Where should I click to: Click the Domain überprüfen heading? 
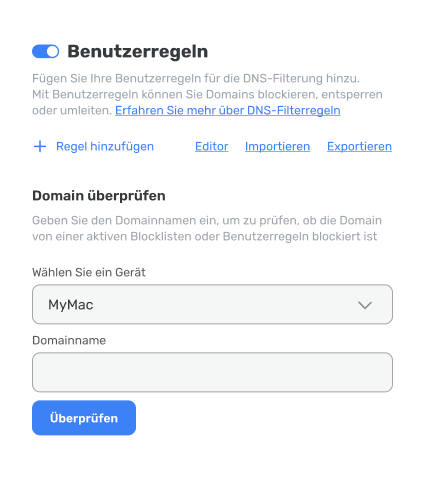[99, 196]
